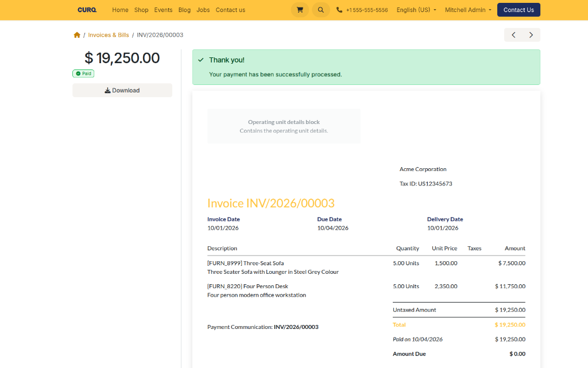Go to home via breadcrumb house icon
The height and width of the screenshot is (368, 588).
77,35
